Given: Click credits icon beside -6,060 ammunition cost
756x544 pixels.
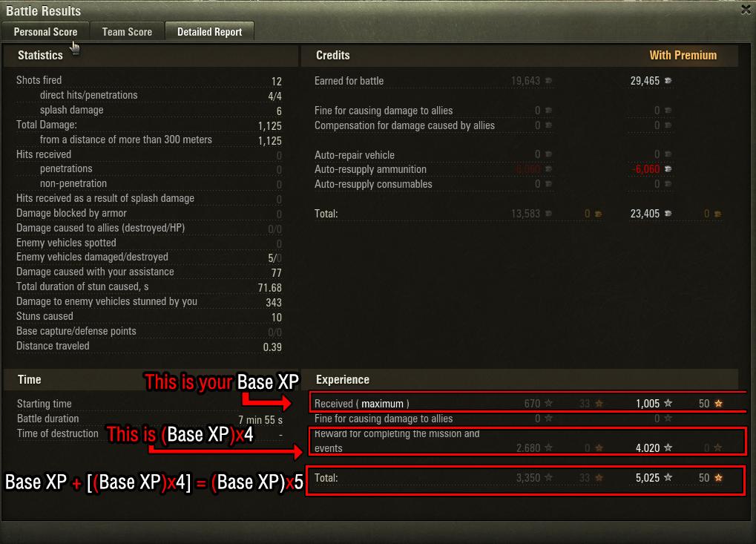Looking at the screenshot, I should tap(668, 168).
